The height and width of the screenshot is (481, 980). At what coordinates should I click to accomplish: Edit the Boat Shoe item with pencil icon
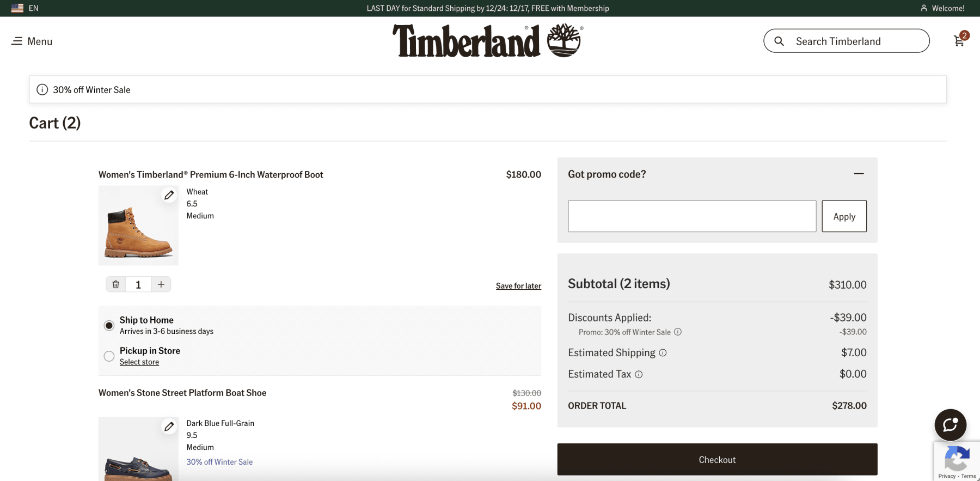tap(169, 427)
